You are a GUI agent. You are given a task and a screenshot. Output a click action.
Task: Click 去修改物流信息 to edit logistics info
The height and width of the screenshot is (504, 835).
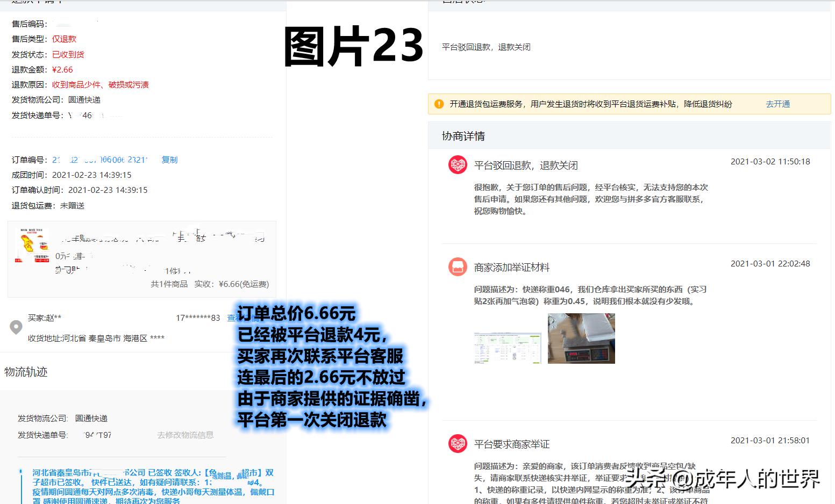pyautogui.click(x=186, y=435)
